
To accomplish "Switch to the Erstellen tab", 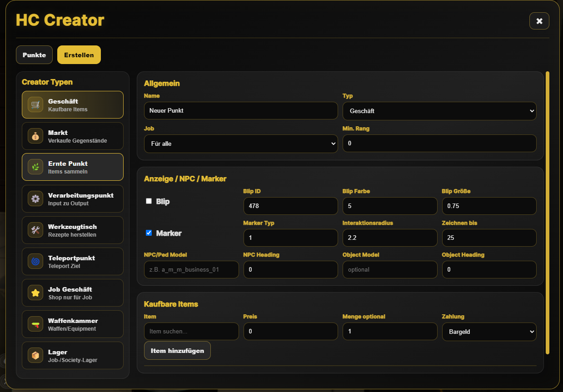I will point(79,55).
